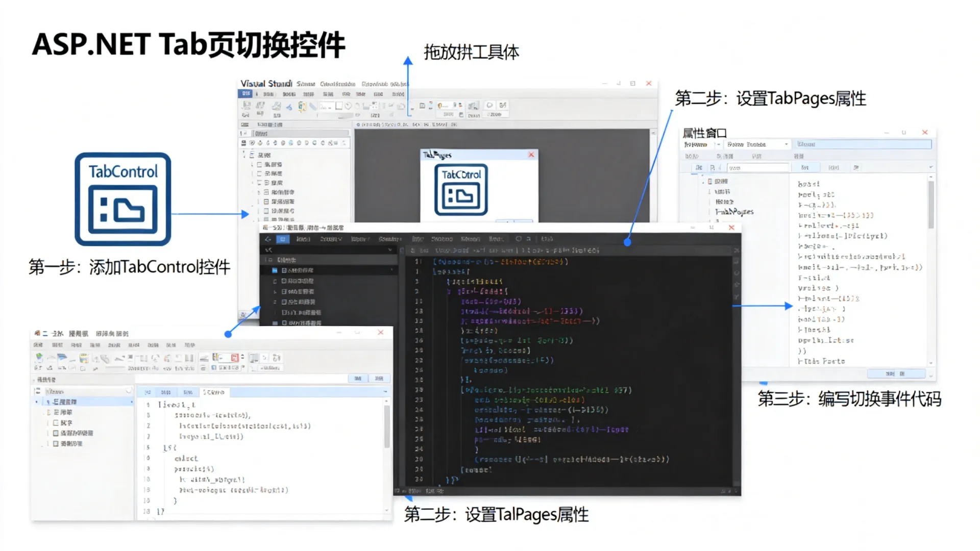Select the square shape icon in Visual Studio toolbar
980x551 pixels.
[338, 106]
